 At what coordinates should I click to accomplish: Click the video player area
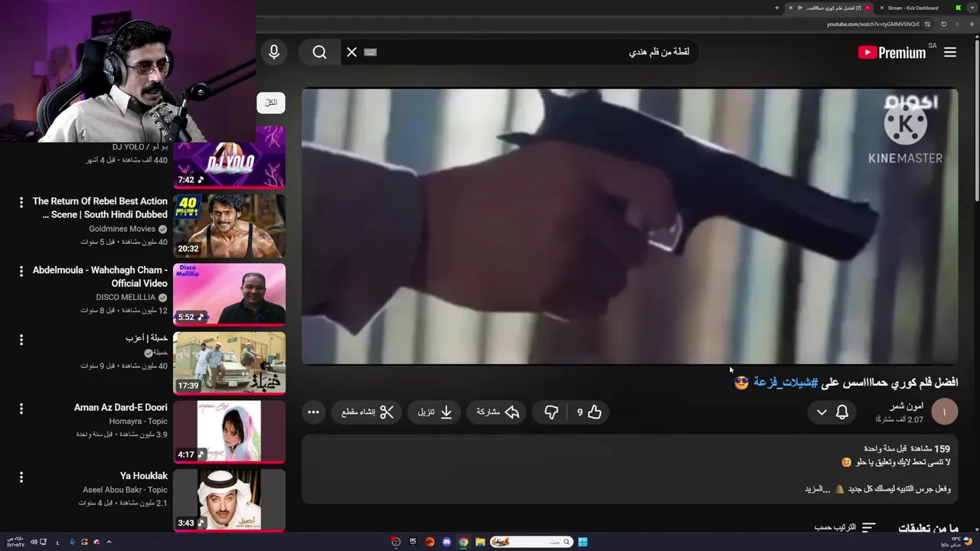tap(629, 227)
